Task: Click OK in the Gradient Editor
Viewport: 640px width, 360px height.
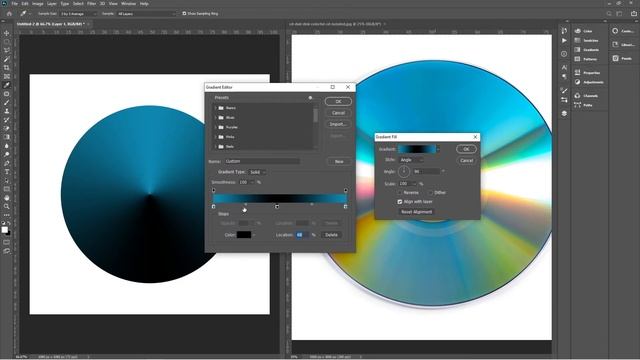Action: [338, 102]
